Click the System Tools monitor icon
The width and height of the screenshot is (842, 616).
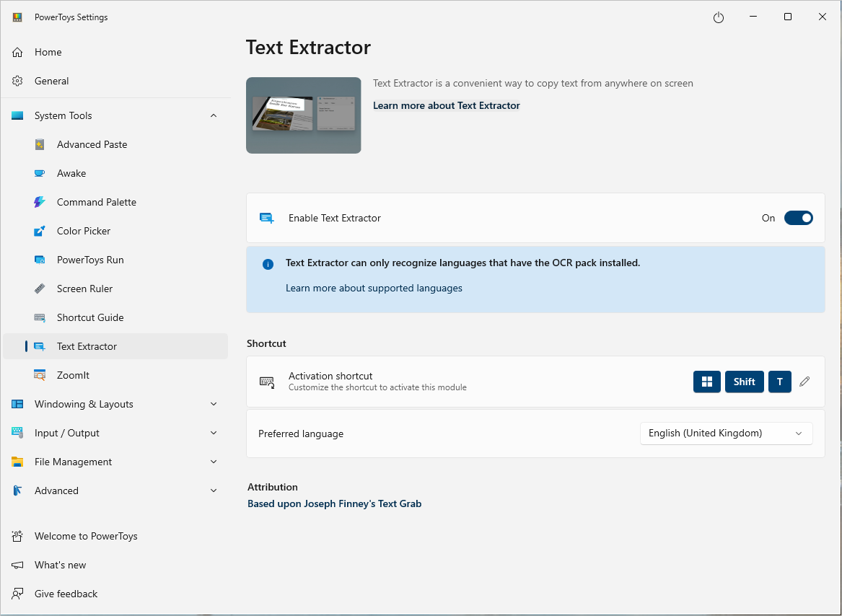pos(17,115)
